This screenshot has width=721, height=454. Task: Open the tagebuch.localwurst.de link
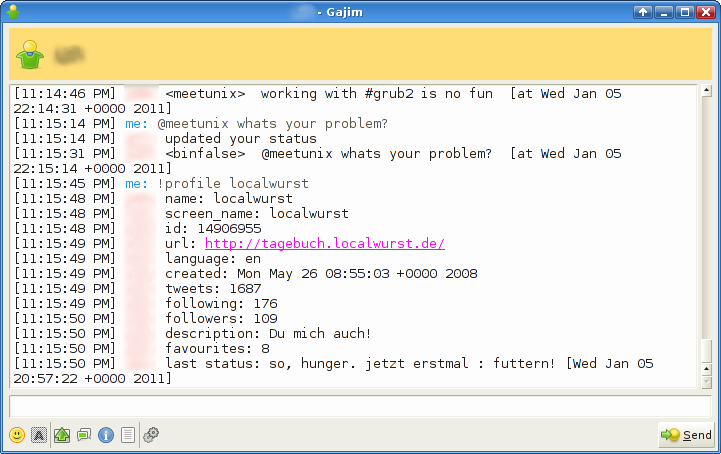pyautogui.click(x=324, y=244)
